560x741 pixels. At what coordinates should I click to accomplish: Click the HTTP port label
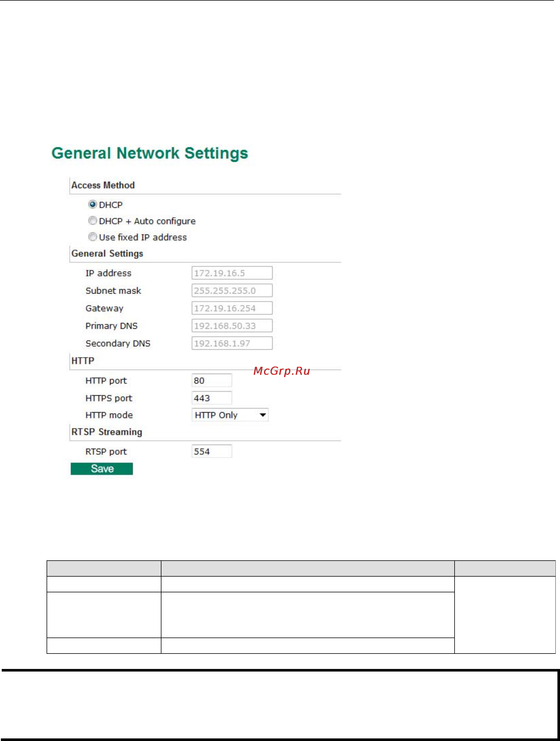coord(106,381)
